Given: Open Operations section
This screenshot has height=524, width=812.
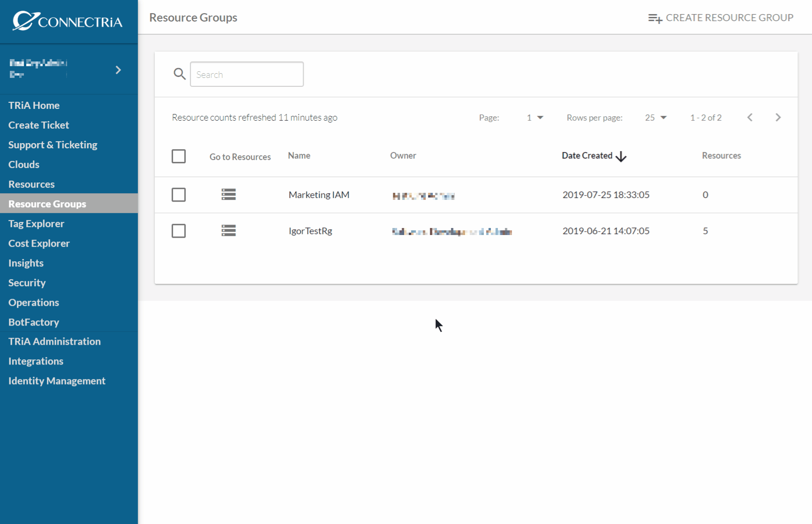Looking at the screenshot, I should (x=34, y=303).
